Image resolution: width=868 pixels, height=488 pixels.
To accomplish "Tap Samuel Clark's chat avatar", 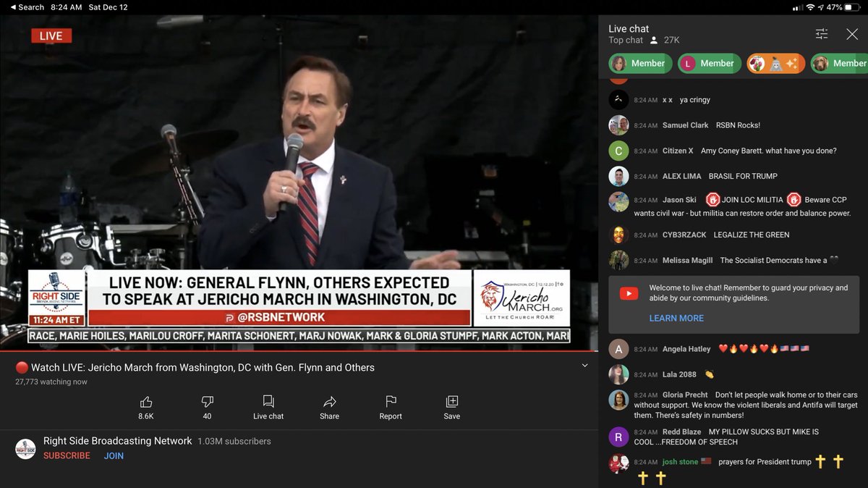I will [x=618, y=125].
